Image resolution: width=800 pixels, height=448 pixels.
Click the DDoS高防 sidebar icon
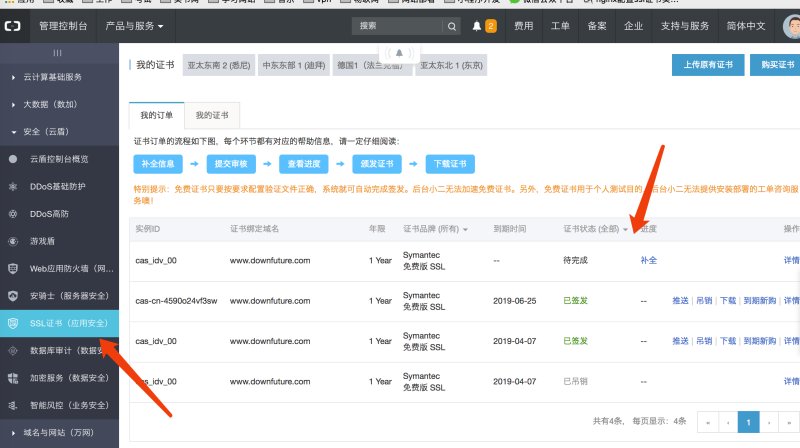13,214
